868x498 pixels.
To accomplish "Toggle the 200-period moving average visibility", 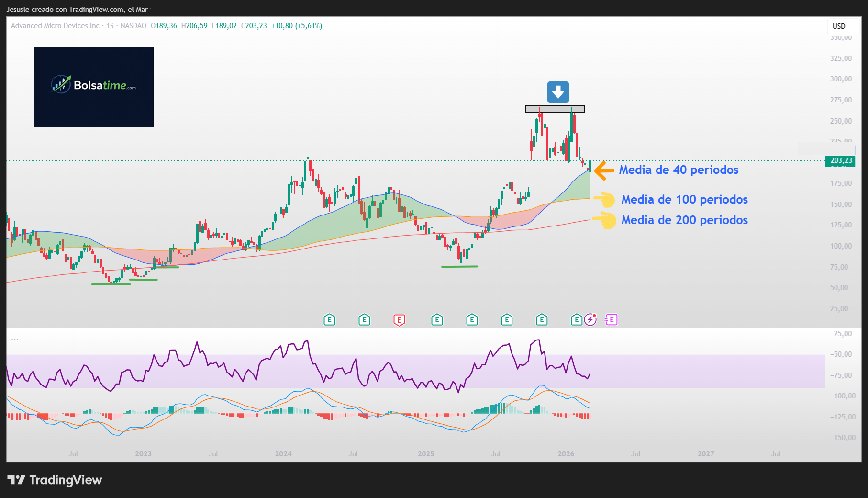I will tap(684, 220).
